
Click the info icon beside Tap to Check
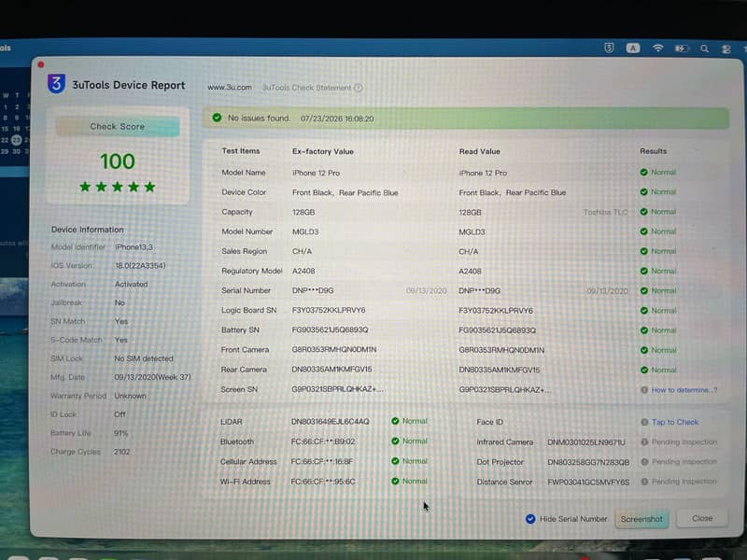[x=644, y=422]
